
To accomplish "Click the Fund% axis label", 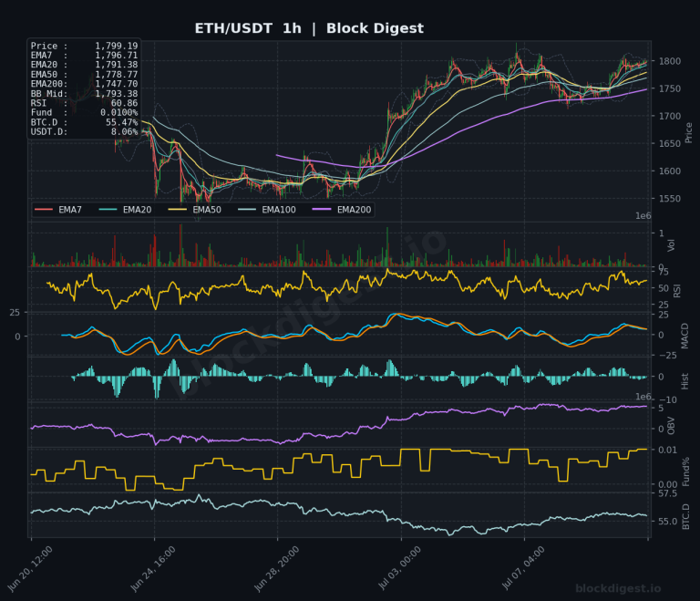I will click(685, 471).
